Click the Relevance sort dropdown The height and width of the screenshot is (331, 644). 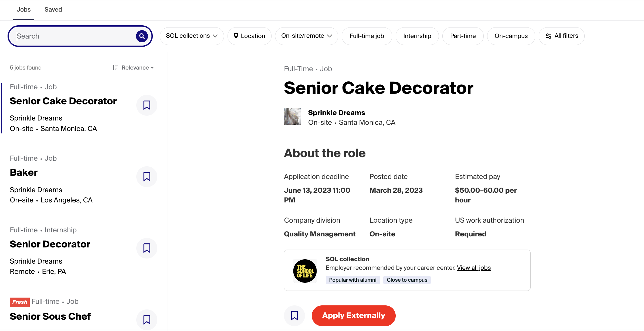point(133,67)
